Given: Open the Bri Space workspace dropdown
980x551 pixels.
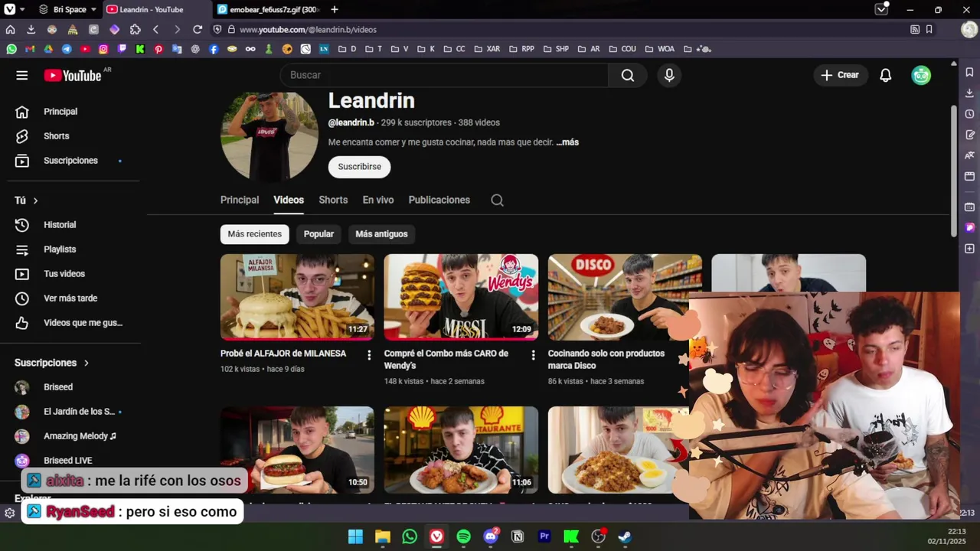Looking at the screenshot, I should (x=67, y=9).
